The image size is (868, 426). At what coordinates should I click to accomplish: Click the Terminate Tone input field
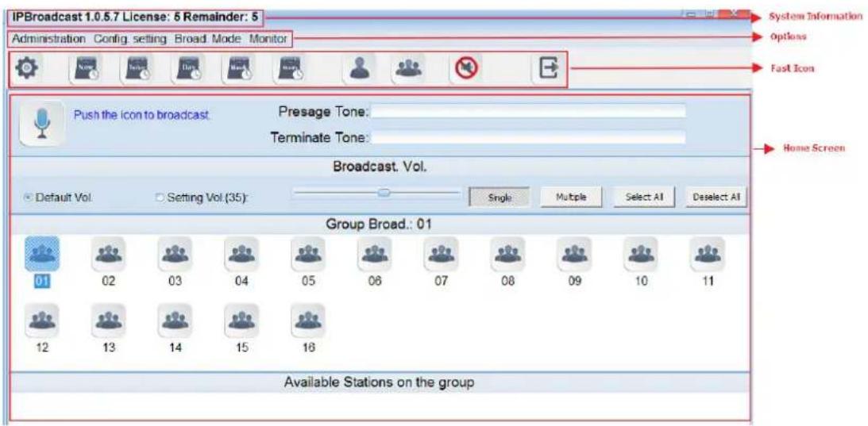coord(528,137)
